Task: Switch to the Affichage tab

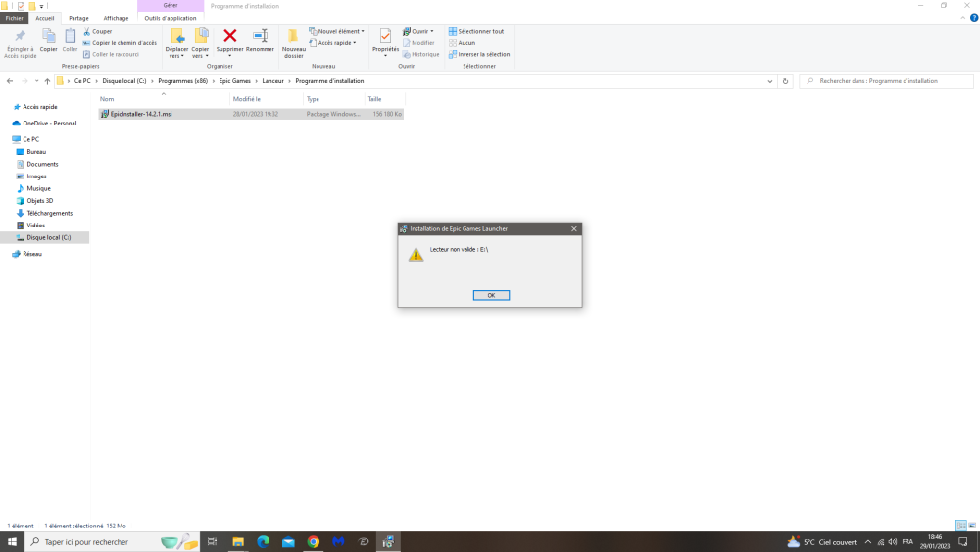Action: click(117, 18)
